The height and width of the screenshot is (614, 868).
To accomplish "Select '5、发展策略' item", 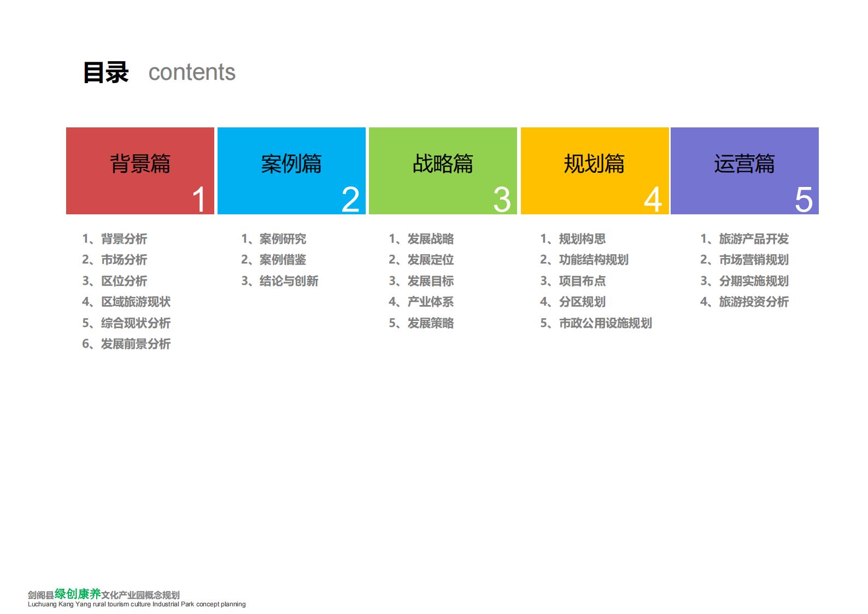I will point(421,323).
